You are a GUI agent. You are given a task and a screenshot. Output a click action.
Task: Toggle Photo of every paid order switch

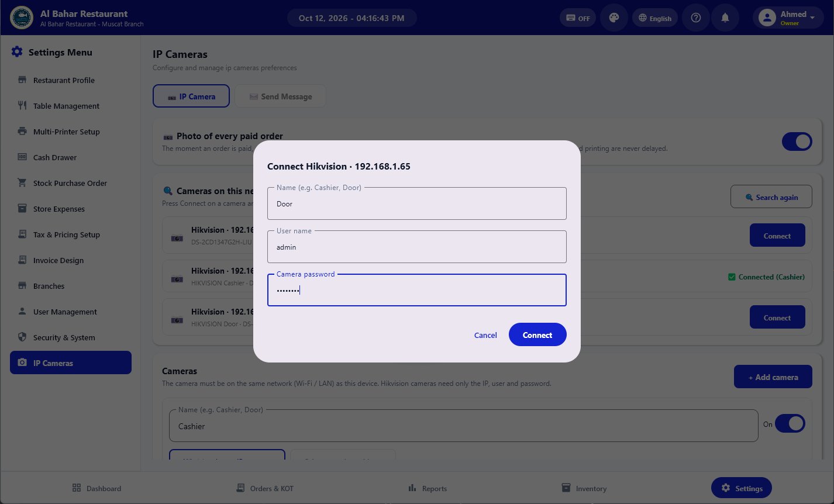(797, 141)
